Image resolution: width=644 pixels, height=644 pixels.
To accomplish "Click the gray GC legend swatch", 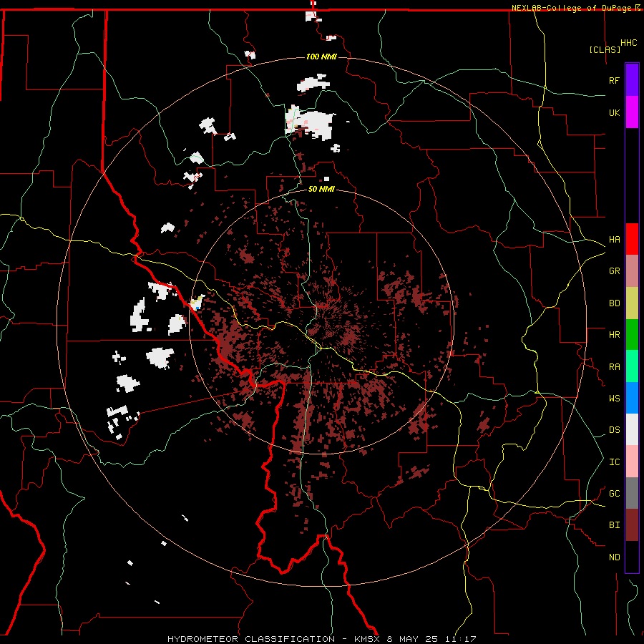I will (632, 493).
